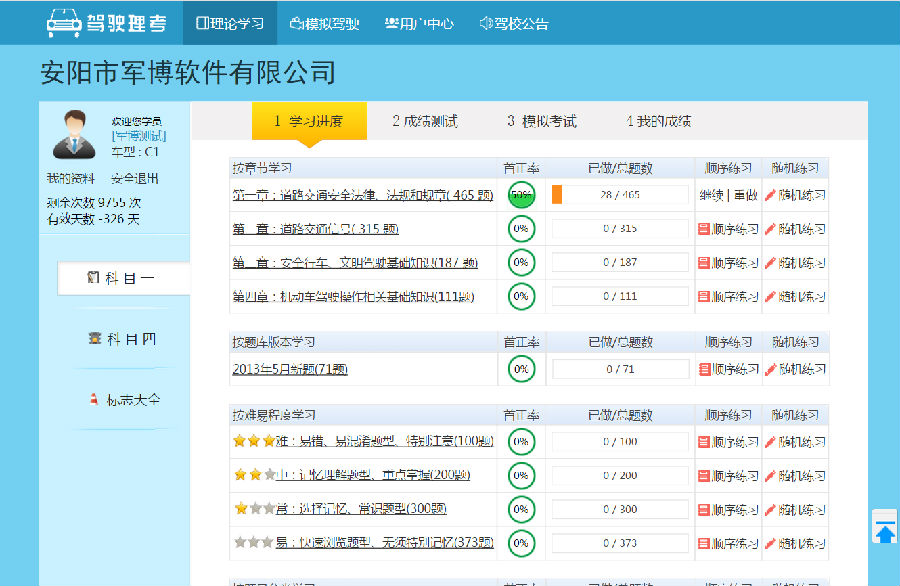Select 科目一 in the sidebar

123,278
